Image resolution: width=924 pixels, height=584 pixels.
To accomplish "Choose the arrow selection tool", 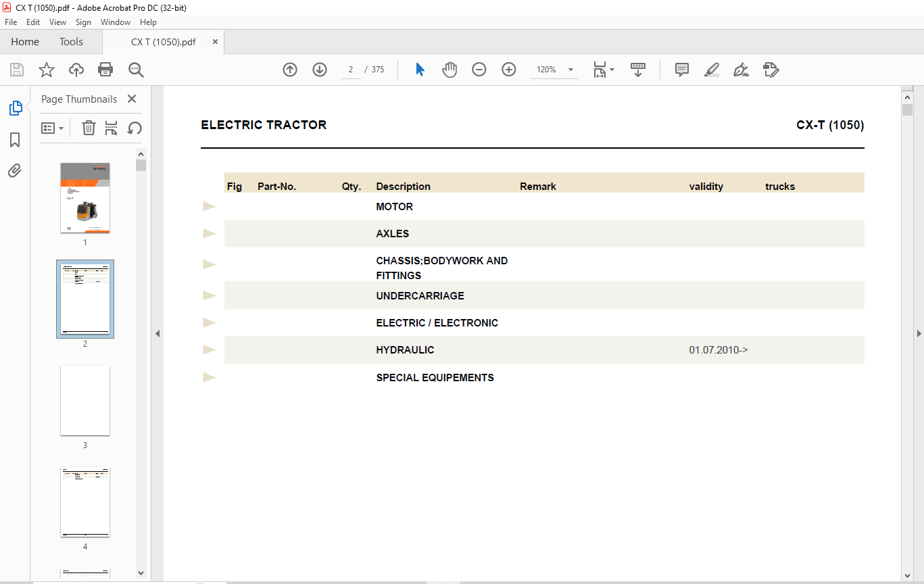I will (x=420, y=70).
